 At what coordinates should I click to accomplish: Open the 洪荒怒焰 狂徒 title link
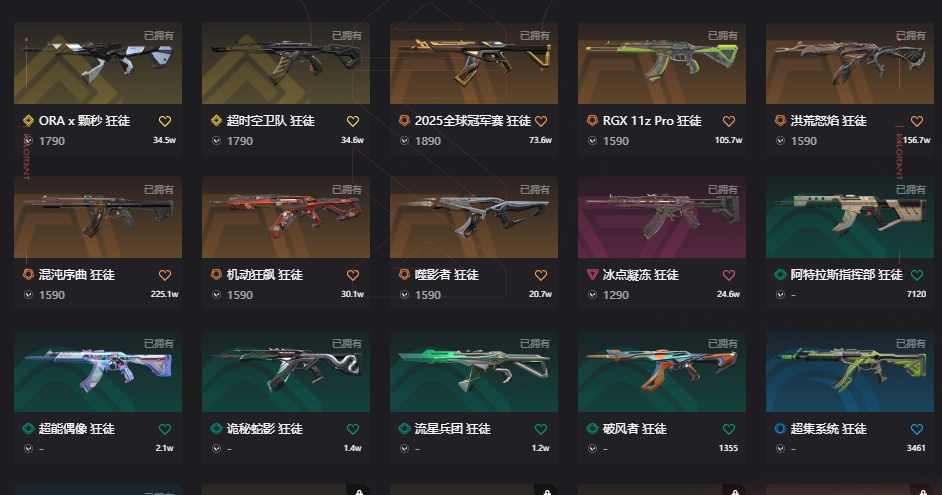(828, 121)
